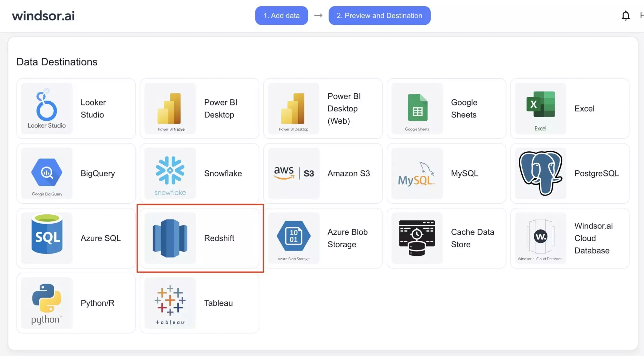Click the Power BI Native logo icon

[170, 108]
